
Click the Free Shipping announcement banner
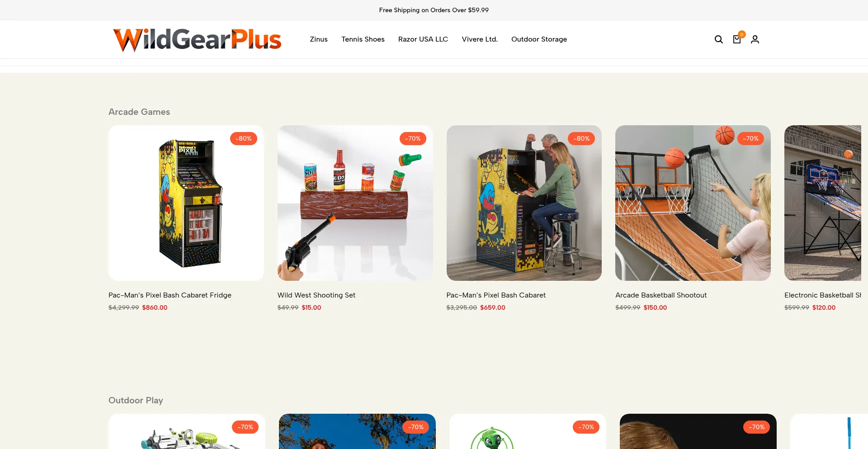pos(434,10)
